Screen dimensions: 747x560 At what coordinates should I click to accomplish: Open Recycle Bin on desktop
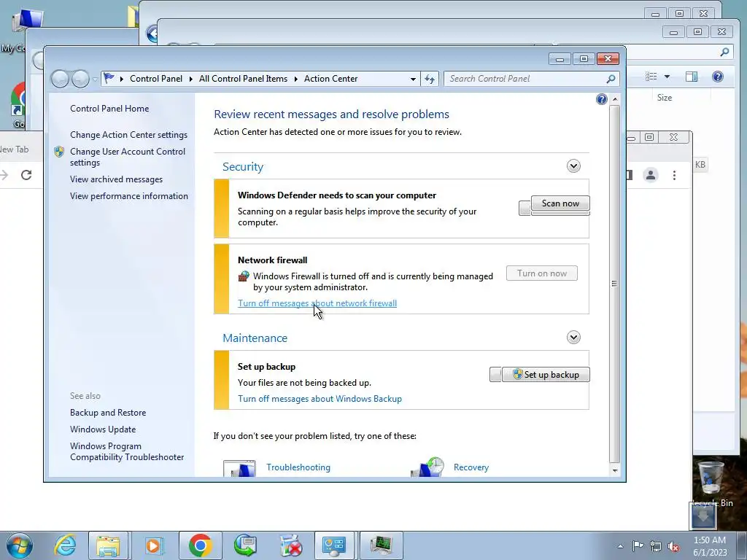click(712, 483)
